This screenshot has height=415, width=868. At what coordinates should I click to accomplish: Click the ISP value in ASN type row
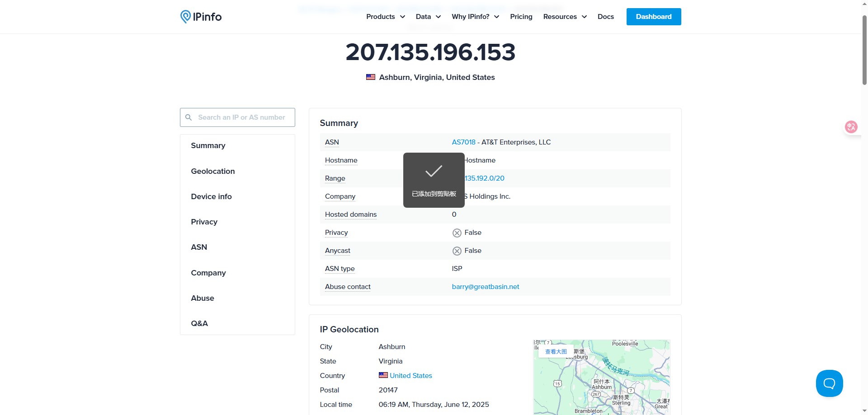(x=457, y=269)
